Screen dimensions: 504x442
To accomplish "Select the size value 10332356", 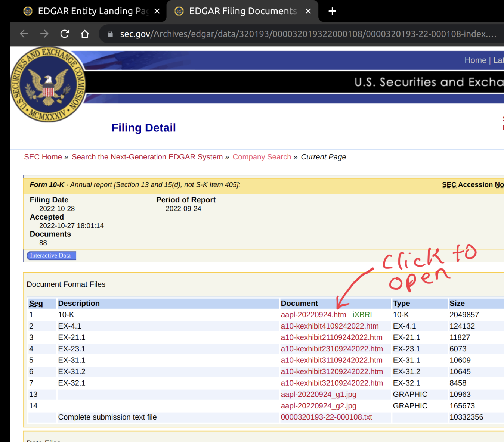I will (x=466, y=417).
